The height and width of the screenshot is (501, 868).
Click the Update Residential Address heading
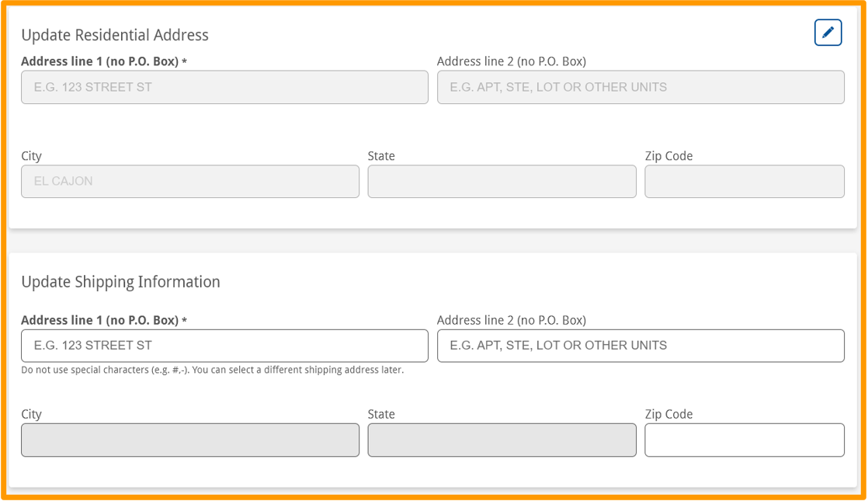pyautogui.click(x=115, y=35)
